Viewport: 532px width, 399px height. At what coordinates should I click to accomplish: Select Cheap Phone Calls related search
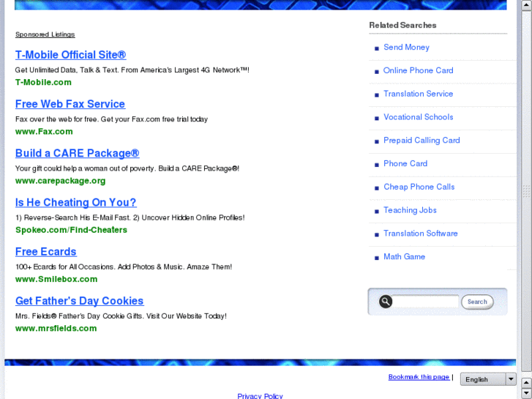tap(419, 187)
